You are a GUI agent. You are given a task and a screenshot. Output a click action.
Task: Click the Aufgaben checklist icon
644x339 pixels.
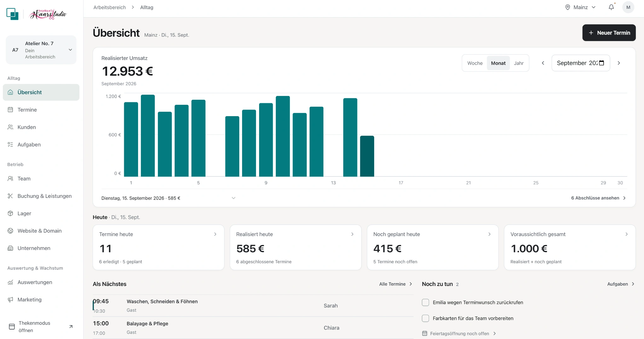click(x=10, y=144)
